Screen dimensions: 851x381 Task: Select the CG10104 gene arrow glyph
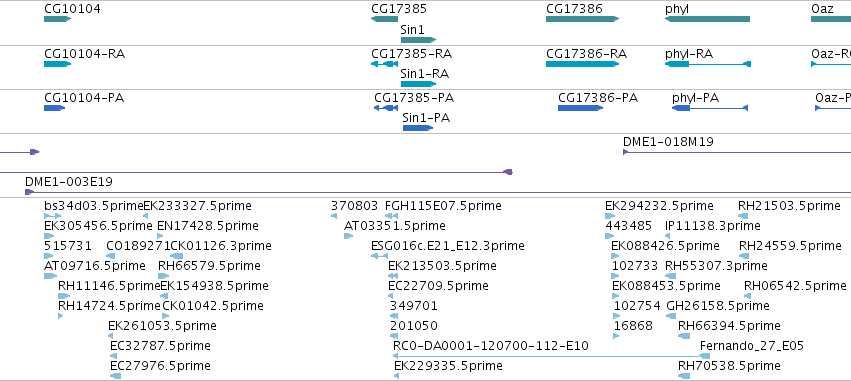coord(58,19)
